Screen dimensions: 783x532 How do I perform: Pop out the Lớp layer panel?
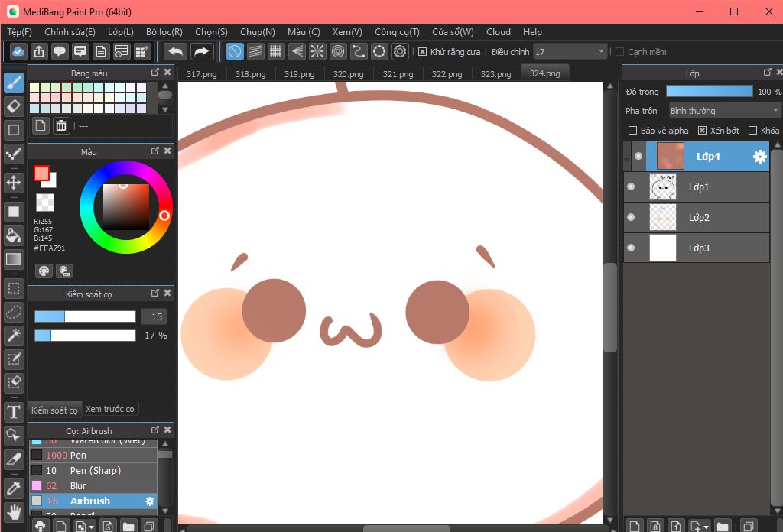pyautogui.click(x=768, y=73)
